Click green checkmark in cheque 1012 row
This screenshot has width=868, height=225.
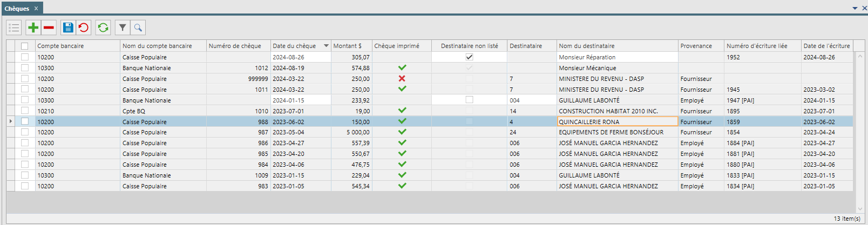click(402, 67)
